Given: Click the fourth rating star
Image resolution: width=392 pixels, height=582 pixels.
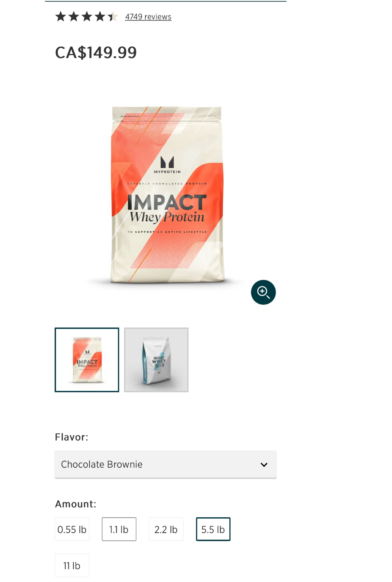Looking at the screenshot, I should pyautogui.click(x=100, y=17).
